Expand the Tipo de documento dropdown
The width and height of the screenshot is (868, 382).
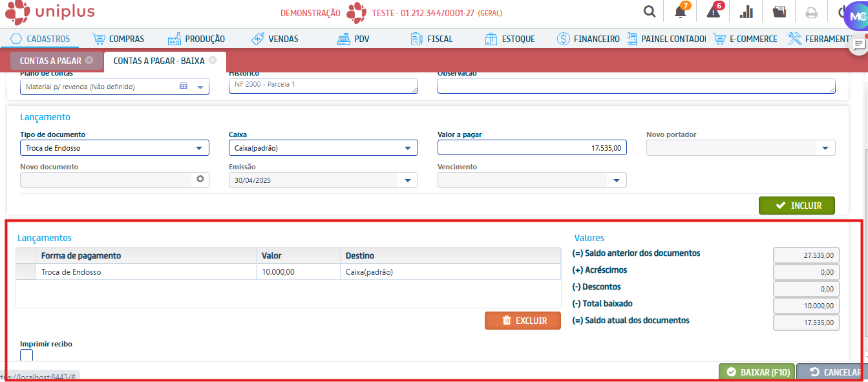pyautogui.click(x=199, y=148)
